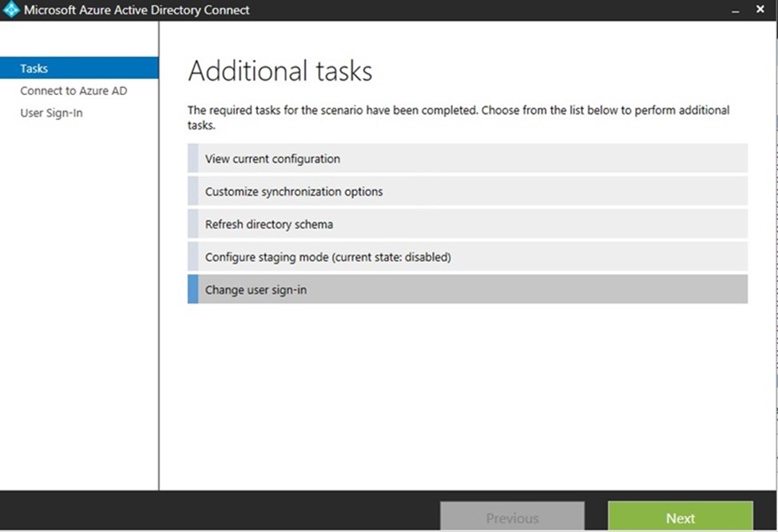The image size is (778, 532).
Task: Choose the Change user sign-in task
Action: pyautogui.click(x=467, y=289)
